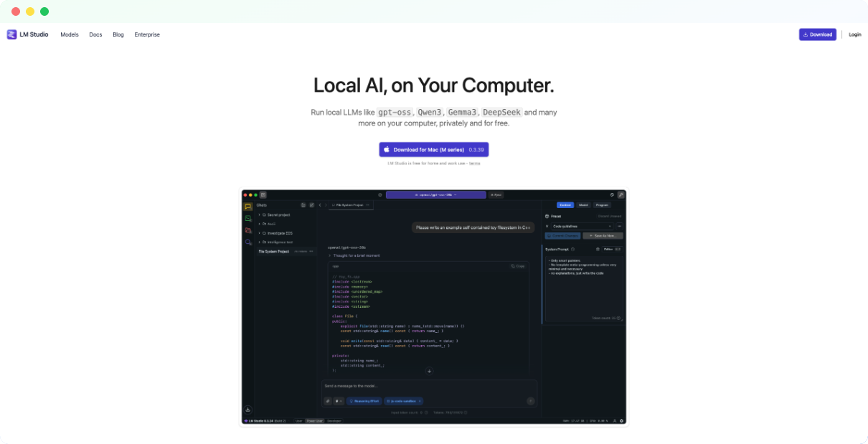
Task: Expand the Intelligence test folder
Action: (x=278, y=242)
